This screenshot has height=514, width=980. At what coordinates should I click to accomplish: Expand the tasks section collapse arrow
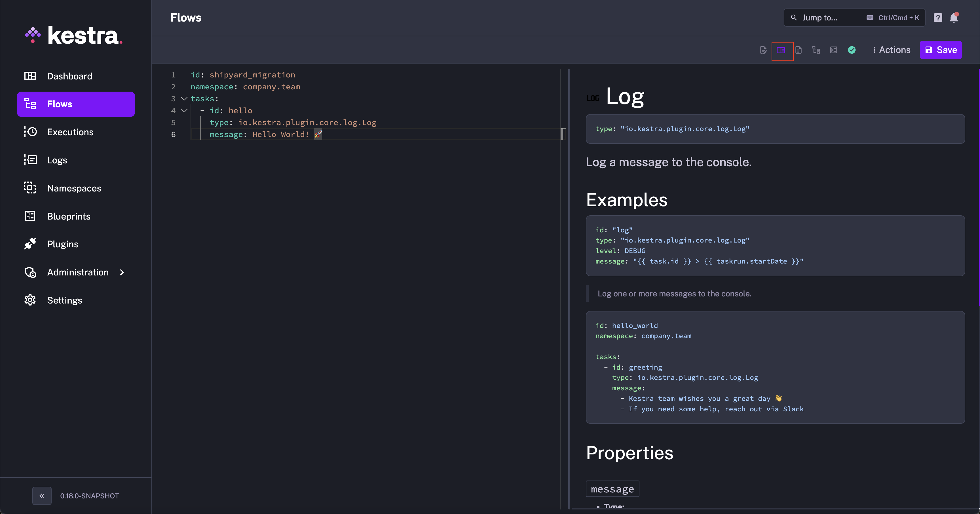coord(183,98)
